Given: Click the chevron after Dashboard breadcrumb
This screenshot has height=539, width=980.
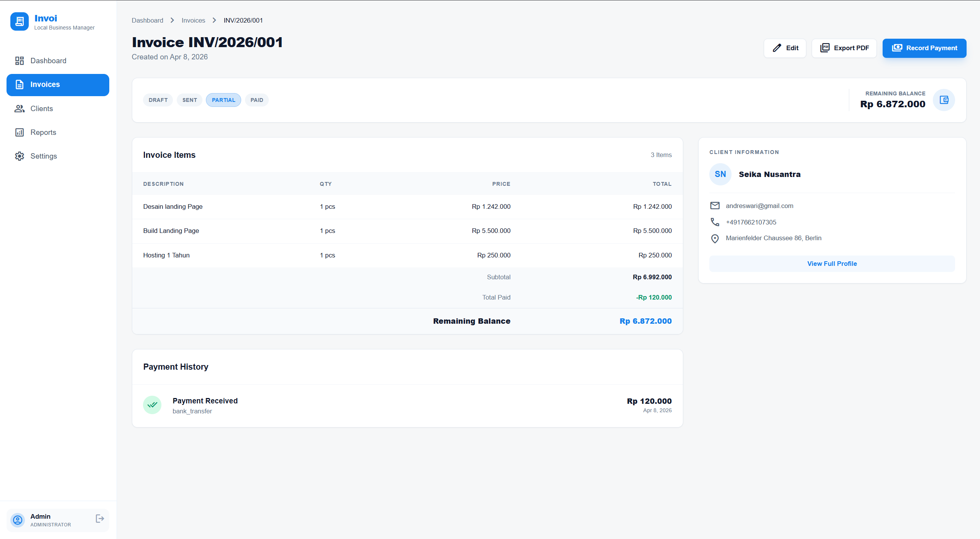Looking at the screenshot, I should coord(173,20).
